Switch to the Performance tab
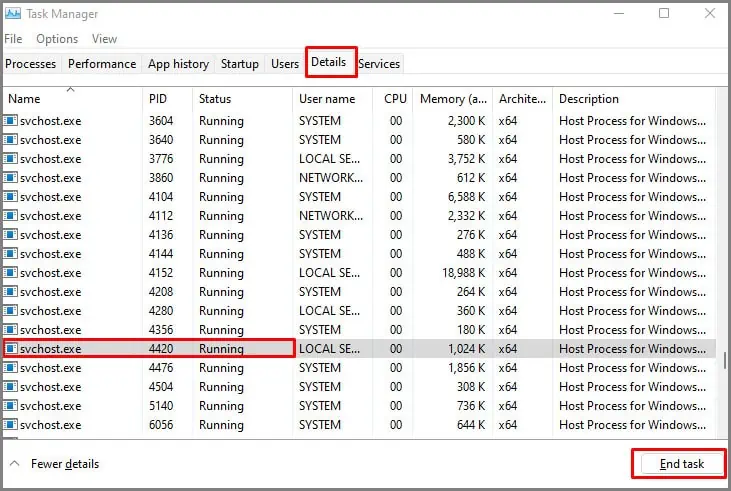The width and height of the screenshot is (731, 491). coord(102,64)
